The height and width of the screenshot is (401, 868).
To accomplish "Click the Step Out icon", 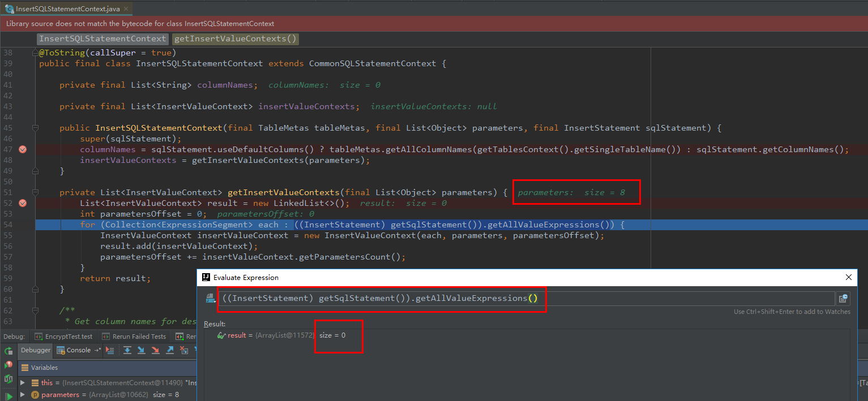I will (170, 350).
